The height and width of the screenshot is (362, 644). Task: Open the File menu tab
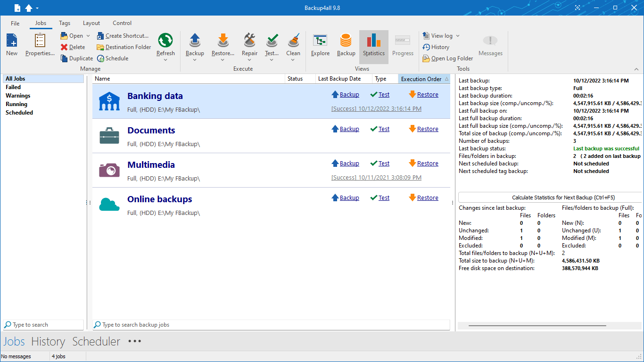tap(15, 23)
